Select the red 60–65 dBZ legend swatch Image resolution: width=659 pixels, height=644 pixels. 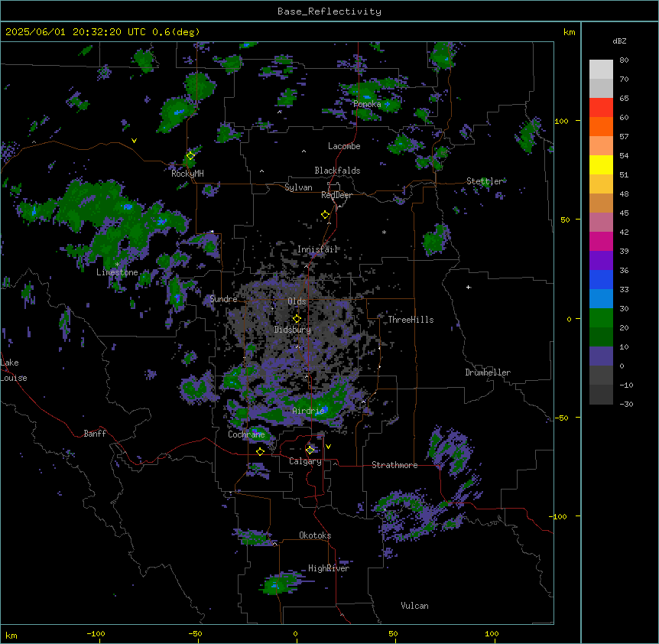601,108
